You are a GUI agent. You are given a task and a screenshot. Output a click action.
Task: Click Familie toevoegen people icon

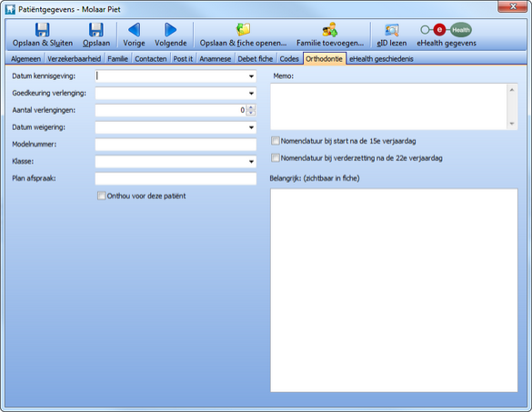(330, 29)
